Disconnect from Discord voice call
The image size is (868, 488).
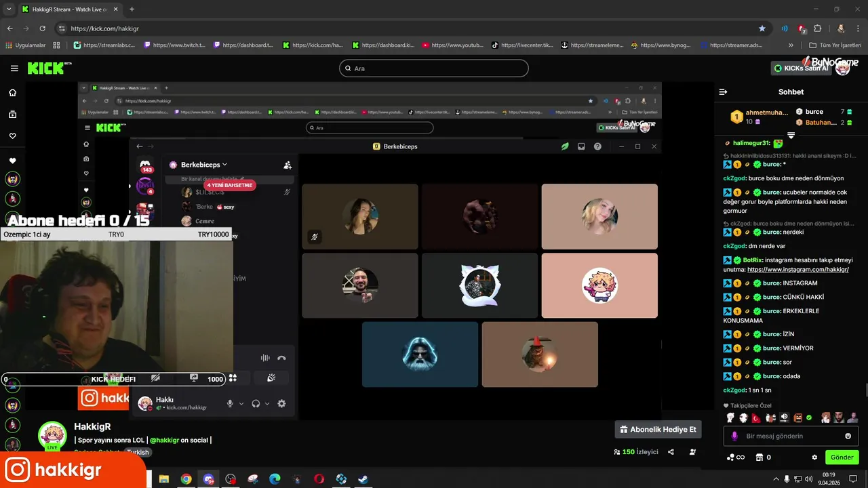point(281,358)
